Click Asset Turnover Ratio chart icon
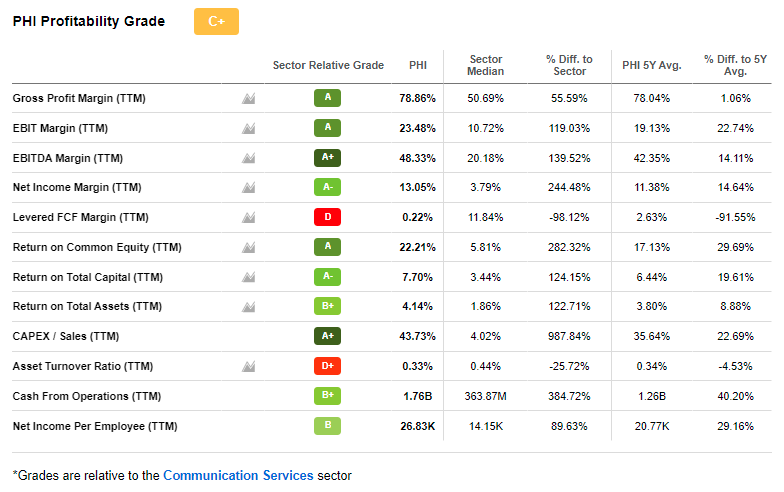Screen dimensions: 784x492 [248, 366]
